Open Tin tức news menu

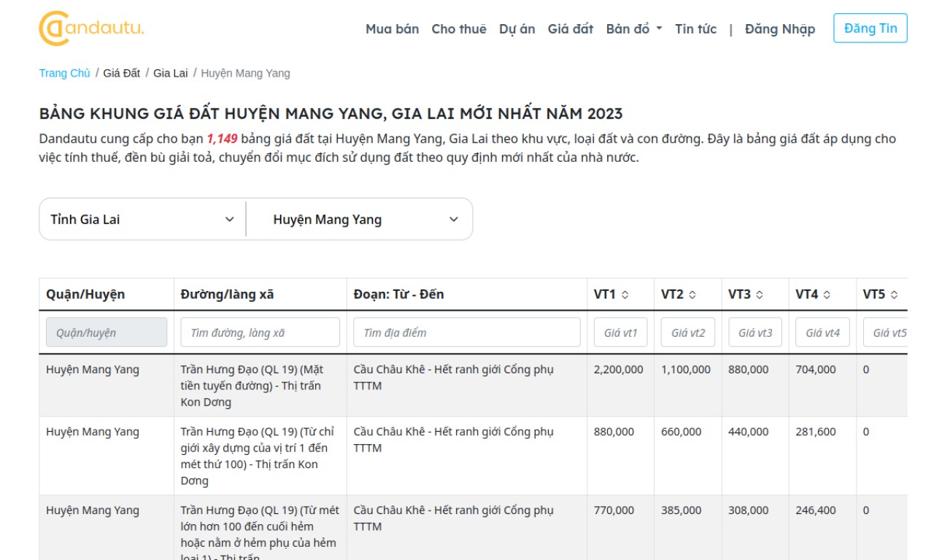tap(696, 29)
